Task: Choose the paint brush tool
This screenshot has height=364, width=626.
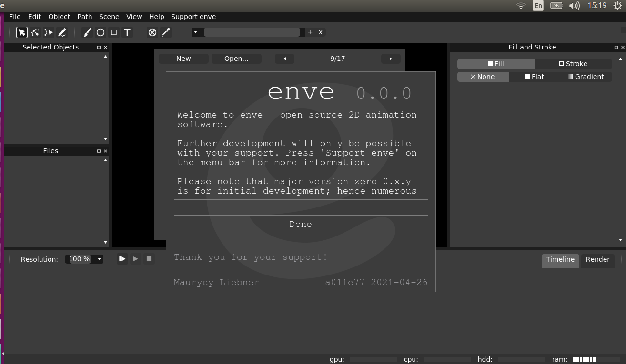Action: tap(87, 32)
